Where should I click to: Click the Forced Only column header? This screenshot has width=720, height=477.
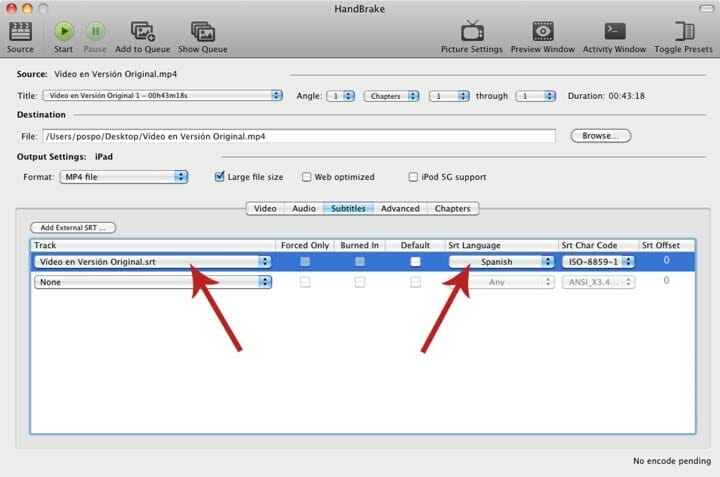click(x=305, y=245)
